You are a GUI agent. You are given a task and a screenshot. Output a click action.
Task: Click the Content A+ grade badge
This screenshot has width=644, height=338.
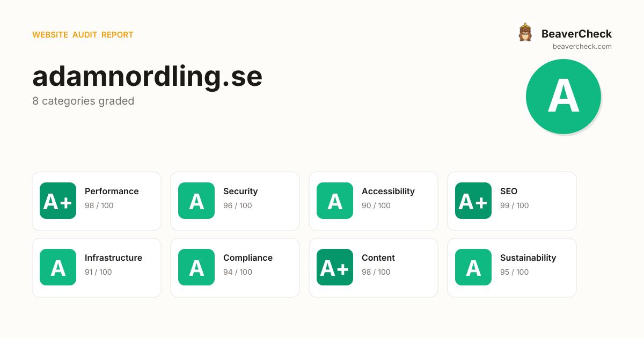point(335,267)
